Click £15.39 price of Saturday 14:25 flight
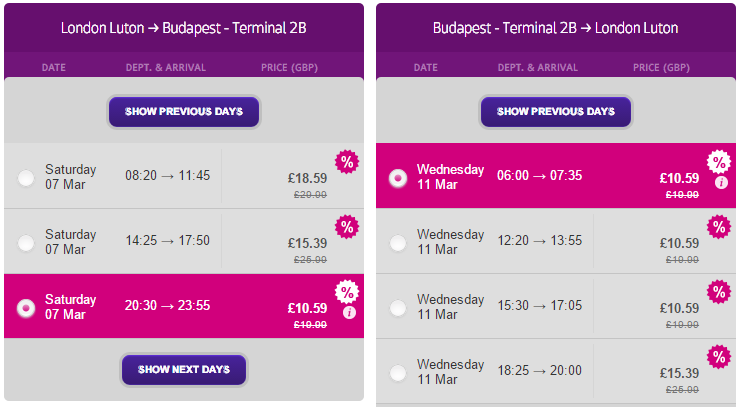Image resolution: width=737 pixels, height=407 pixels. pos(307,243)
